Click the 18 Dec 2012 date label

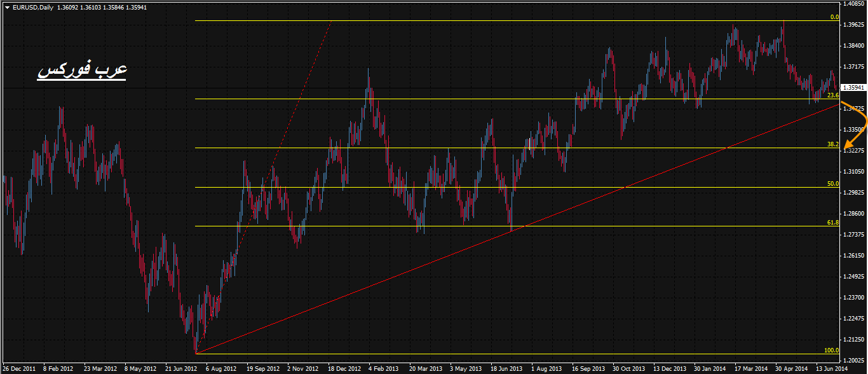tap(344, 368)
